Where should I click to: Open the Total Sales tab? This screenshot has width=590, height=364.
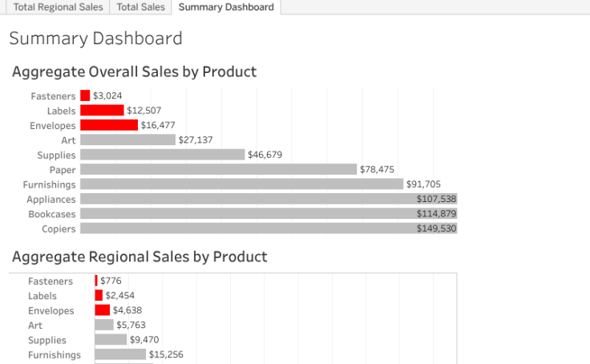[140, 7]
